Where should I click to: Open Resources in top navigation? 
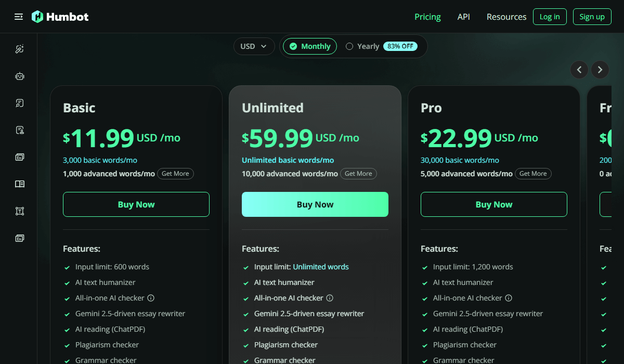tap(506, 17)
